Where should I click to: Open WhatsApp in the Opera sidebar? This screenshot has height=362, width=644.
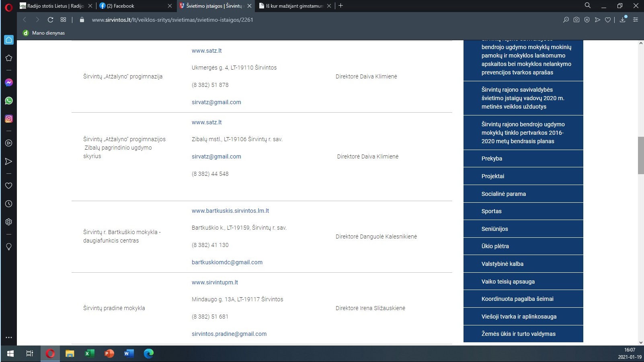click(x=8, y=101)
